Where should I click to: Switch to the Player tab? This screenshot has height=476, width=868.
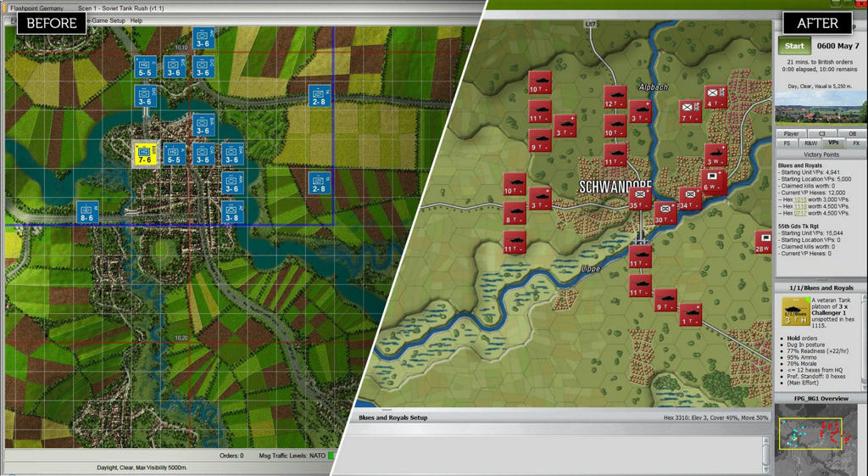point(791,133)
